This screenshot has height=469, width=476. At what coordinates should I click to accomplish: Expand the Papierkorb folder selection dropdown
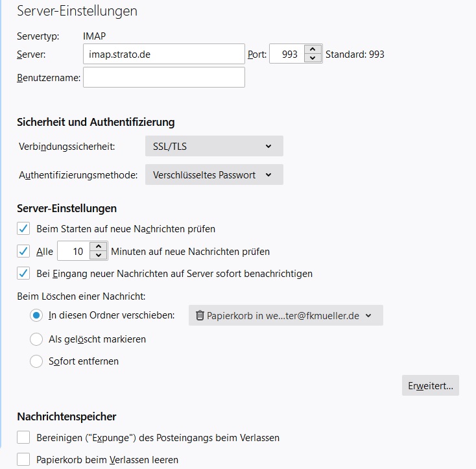point(285,315)
